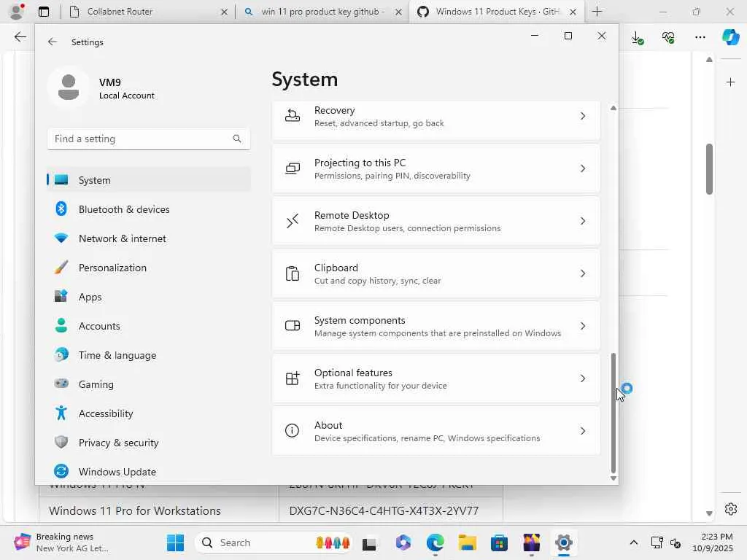This screenshot has height=560, width=747.
Task: Open Projecting to this PC icon
Action: pyautogui.click(x=292, y=168)
